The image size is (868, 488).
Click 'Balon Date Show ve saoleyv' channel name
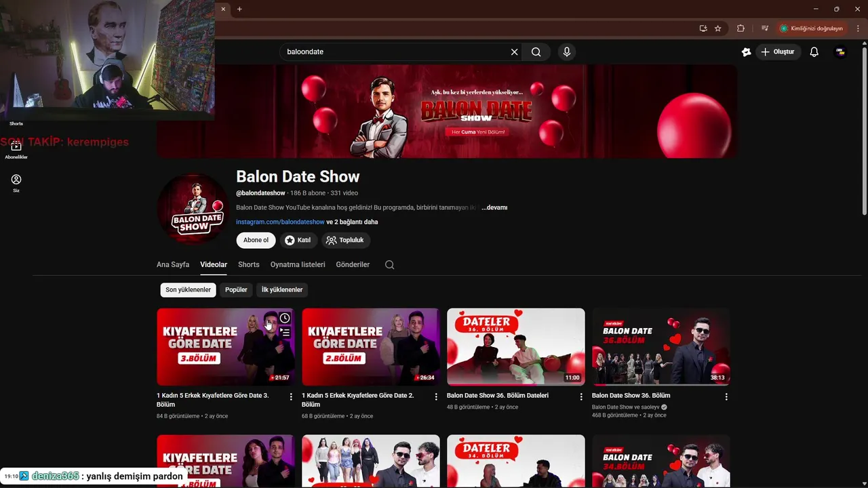(625, 407)
